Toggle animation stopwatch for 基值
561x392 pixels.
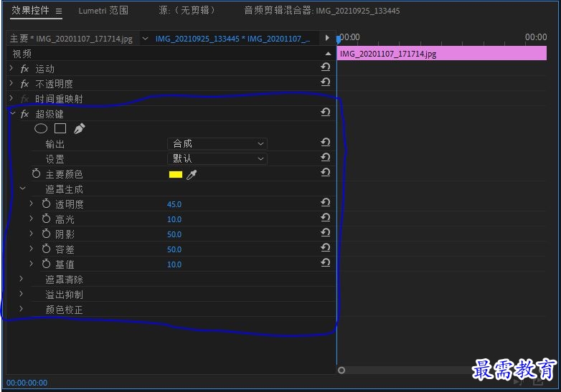46,264
